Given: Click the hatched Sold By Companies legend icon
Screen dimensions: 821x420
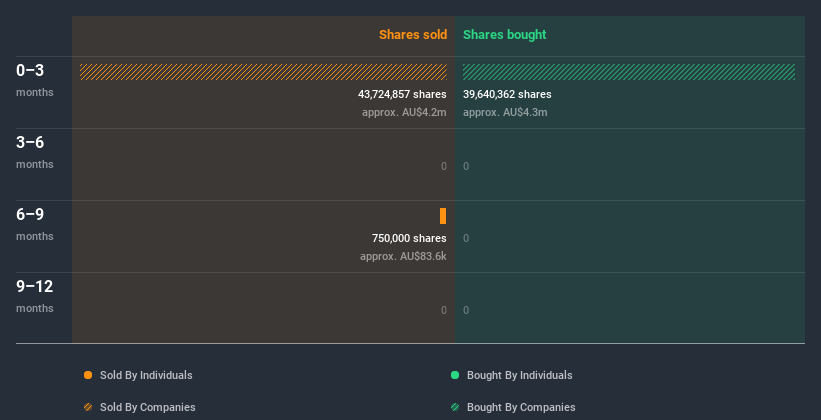Looking at the screenshot, I should (x=88, y=407).
